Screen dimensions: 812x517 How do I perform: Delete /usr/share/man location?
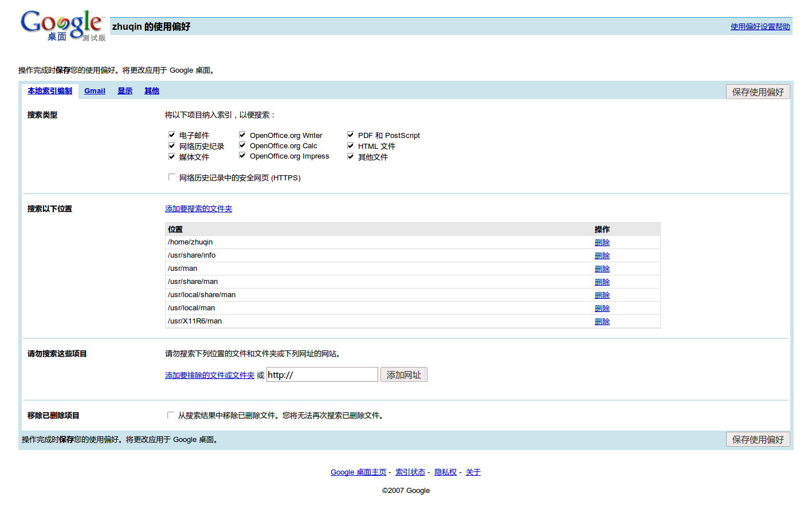602,282
